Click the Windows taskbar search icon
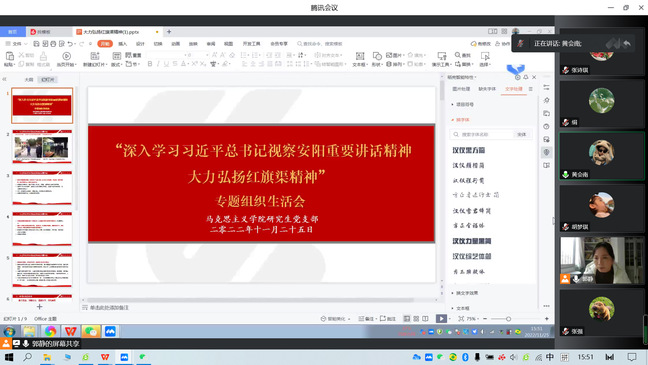The height and width of the screenshot is (365, 648). click(x=28, y=357)
